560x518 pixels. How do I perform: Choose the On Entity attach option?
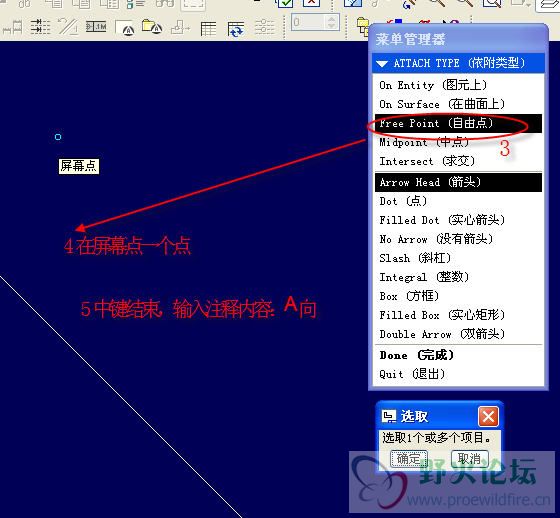[458, 85]
